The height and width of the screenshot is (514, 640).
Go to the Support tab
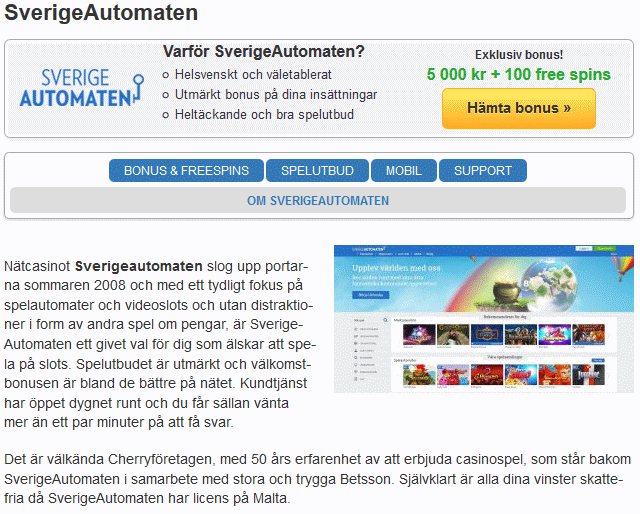coord(483,170)
